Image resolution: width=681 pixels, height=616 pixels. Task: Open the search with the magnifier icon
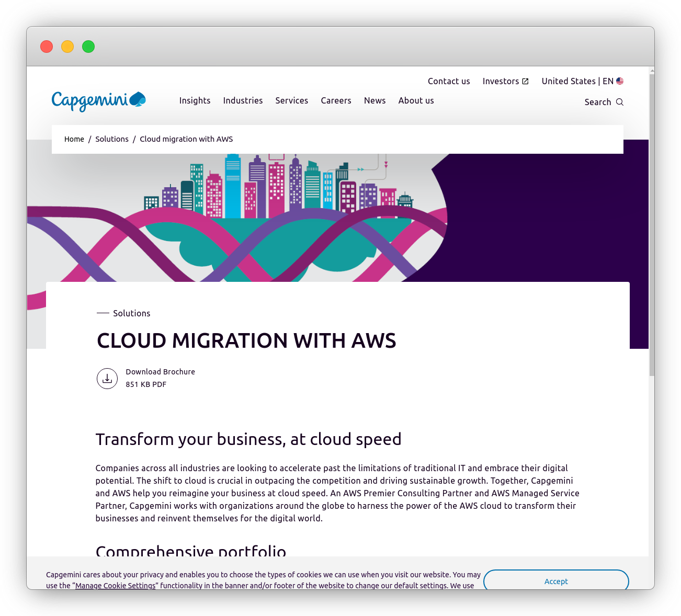620,102
